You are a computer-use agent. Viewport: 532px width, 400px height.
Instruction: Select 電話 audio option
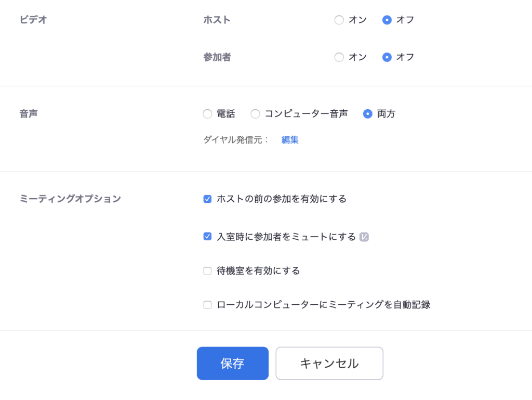point(207,114)
